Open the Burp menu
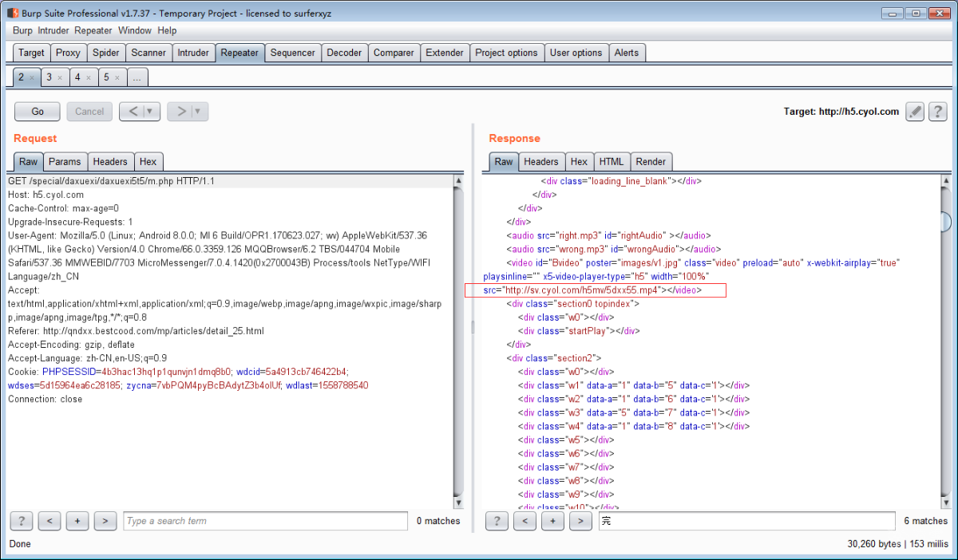Screen dimensions: 958x560 coord(22,30)
